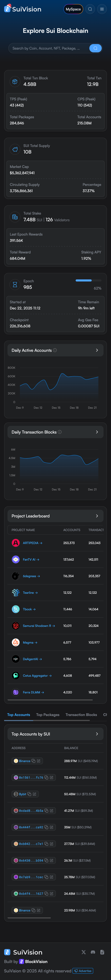The width and height of the screenshot is (111, 980).
Task: Click the Daily Active Accounts info icon
Action: [x=55, y=350]
